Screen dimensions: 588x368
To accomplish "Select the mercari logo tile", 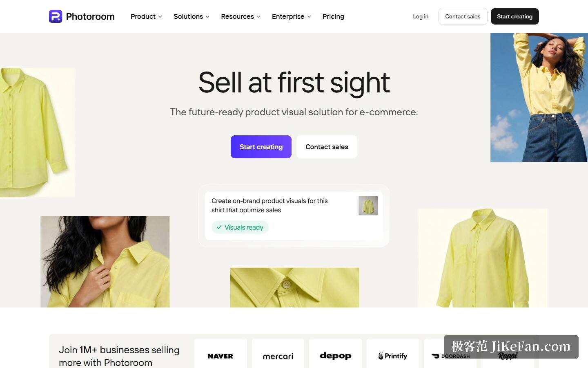I will [278, 356].
